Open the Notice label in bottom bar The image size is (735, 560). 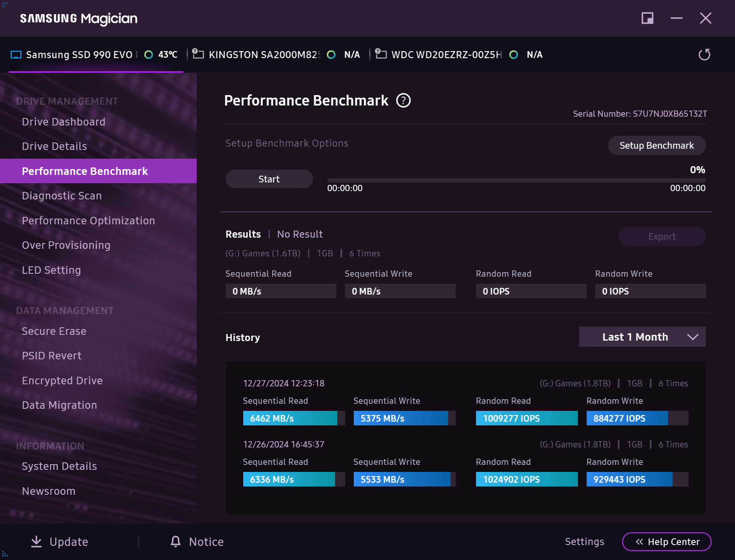point(206,542)
